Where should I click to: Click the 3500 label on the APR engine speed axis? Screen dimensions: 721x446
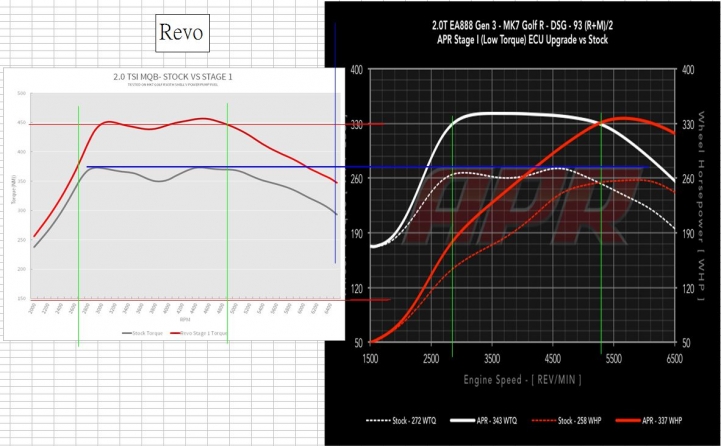(492, 359)
